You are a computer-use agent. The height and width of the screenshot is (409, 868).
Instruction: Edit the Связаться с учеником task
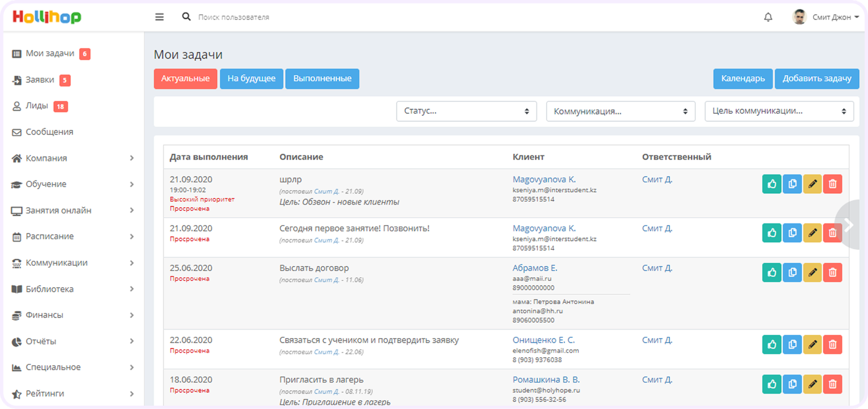tap(812, 345)
